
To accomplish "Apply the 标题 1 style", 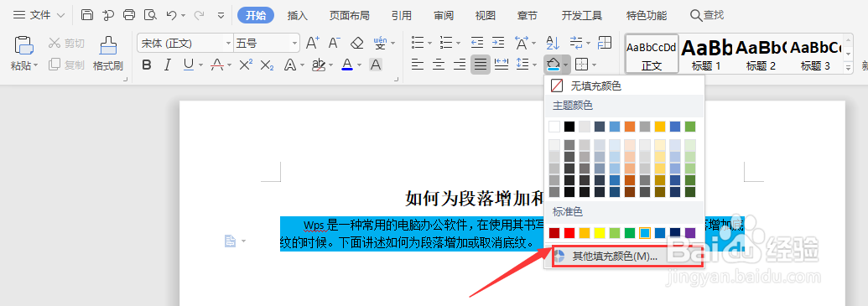I will [706, 54].
